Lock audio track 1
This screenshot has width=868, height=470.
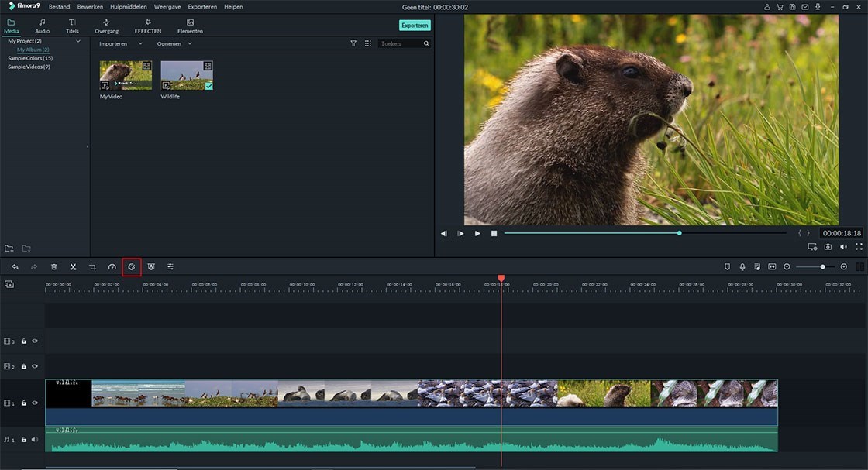tap(24, 440)
